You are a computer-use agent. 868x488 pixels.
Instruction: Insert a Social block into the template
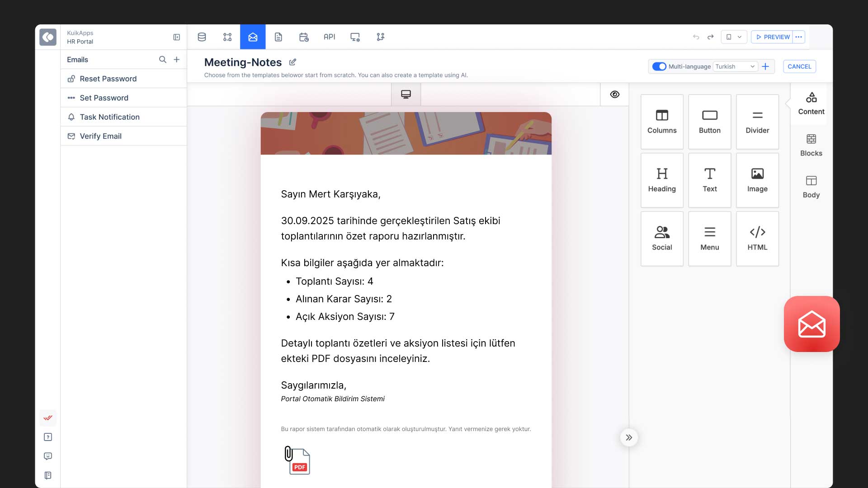(x=661, y=239)
